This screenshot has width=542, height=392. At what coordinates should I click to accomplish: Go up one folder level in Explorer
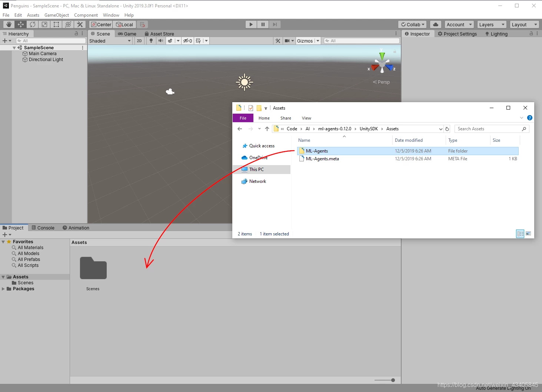(267, 129)
